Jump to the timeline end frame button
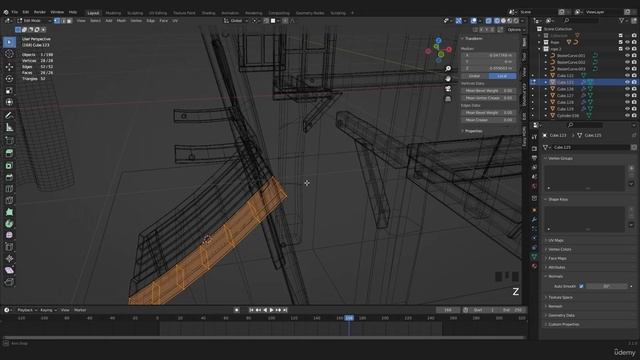The image size is (640, 360). click(285, 310)
